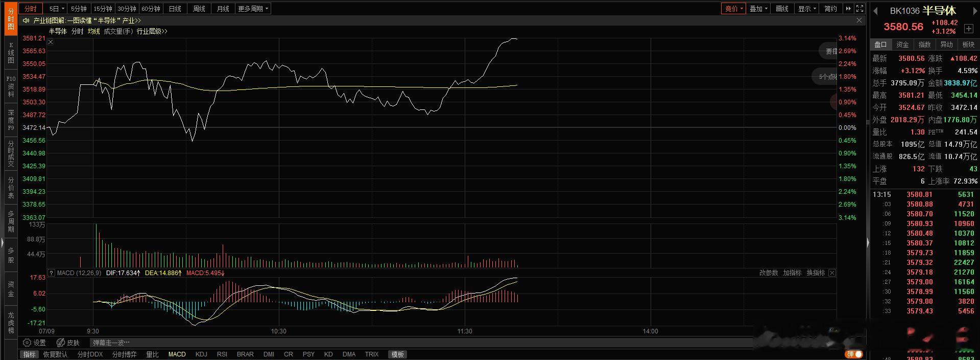Toggle 均线 legend in chart header
Screen dimensions: 980x360
[93, 31]
